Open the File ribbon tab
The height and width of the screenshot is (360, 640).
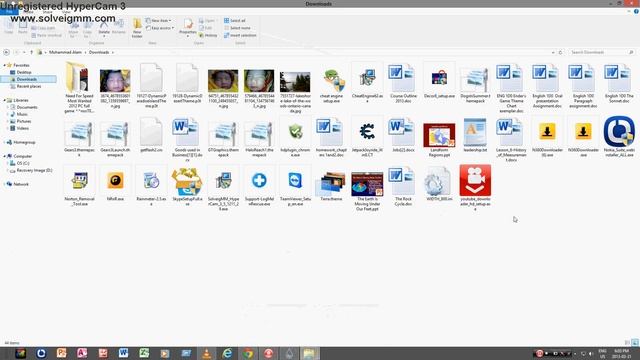pos(9,12)
